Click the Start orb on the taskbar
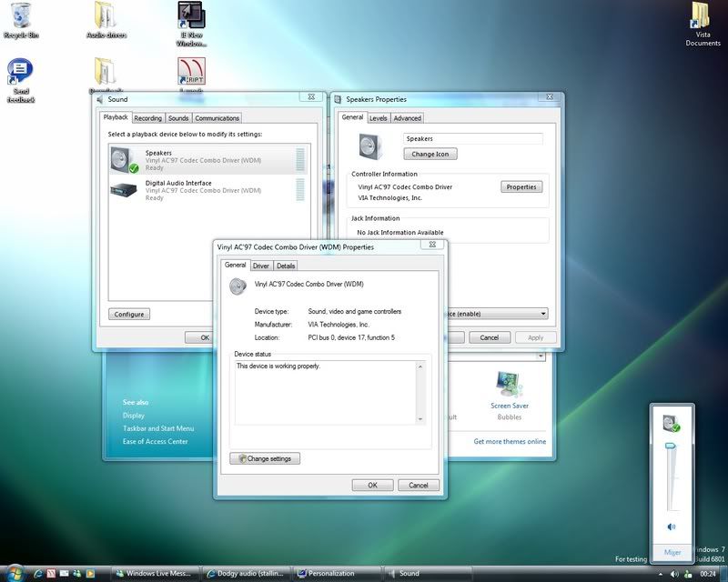The width and height of the screenshot is (728, 582). [14, 574]
